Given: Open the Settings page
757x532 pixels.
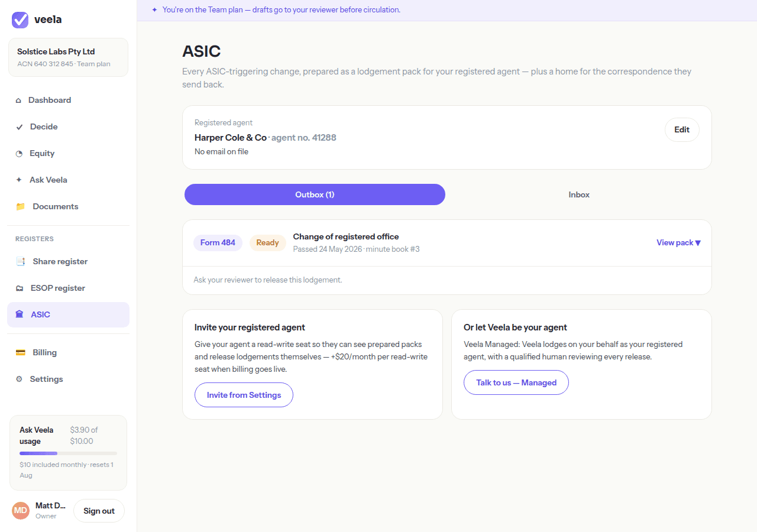Looking at the screenshot, I should click(68, 379).
